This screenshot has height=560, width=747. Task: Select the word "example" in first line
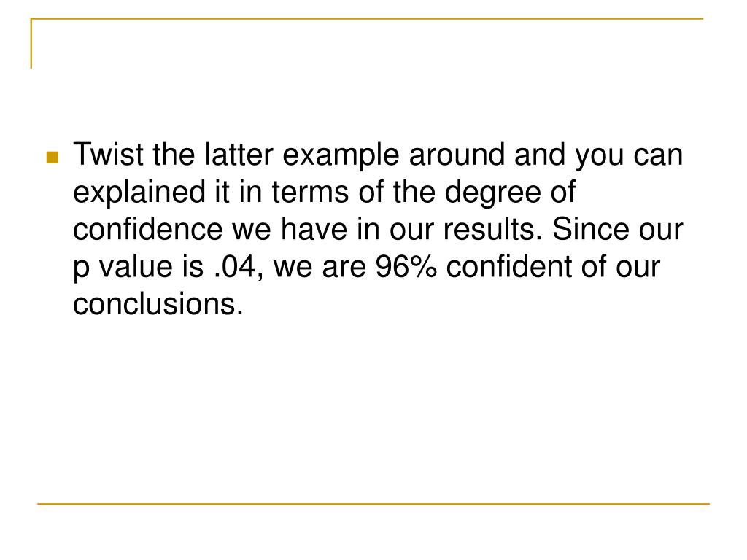tap(341, 155)
